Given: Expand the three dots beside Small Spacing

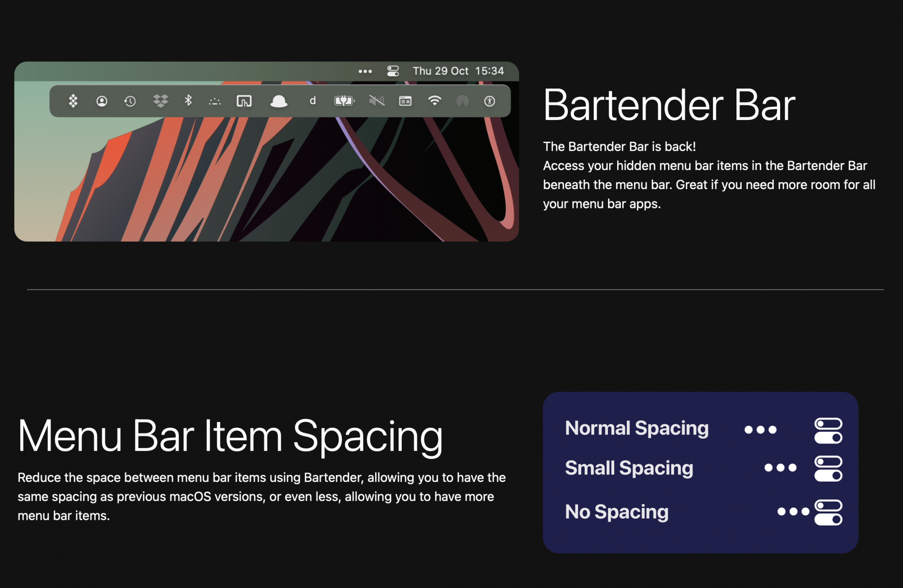Looking at the screenshot, I should point(780,468).
